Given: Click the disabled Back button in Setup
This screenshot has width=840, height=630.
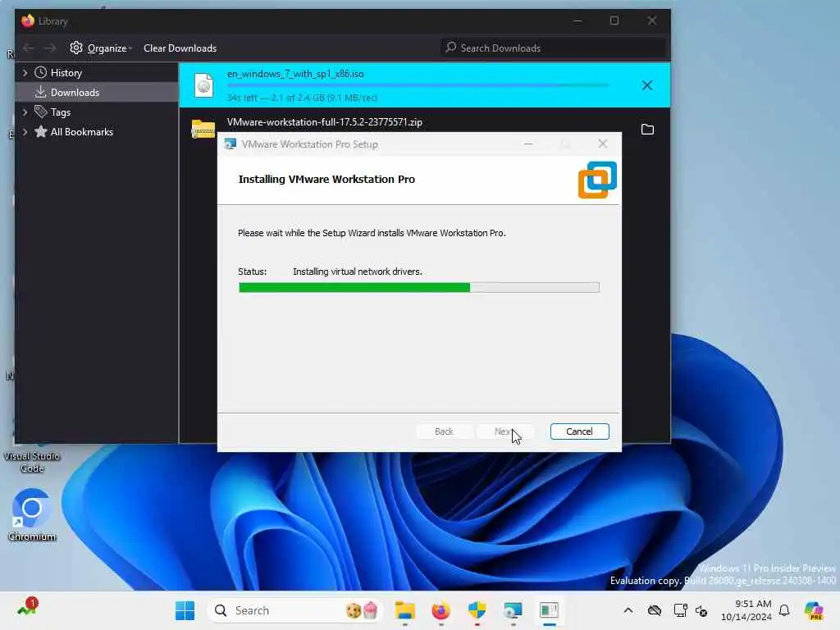Looking at the screenshot, I should (444, 431).
